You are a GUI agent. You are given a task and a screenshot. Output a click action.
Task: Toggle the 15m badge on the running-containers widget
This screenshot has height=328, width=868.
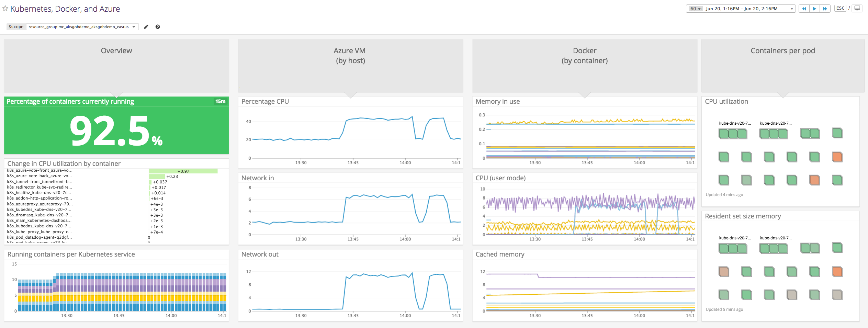(220, 101)
